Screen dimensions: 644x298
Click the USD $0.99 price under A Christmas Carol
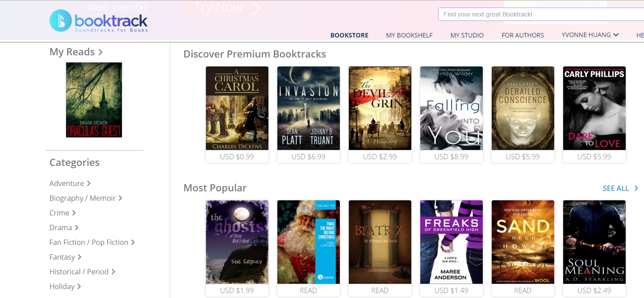tap(237, 157)
